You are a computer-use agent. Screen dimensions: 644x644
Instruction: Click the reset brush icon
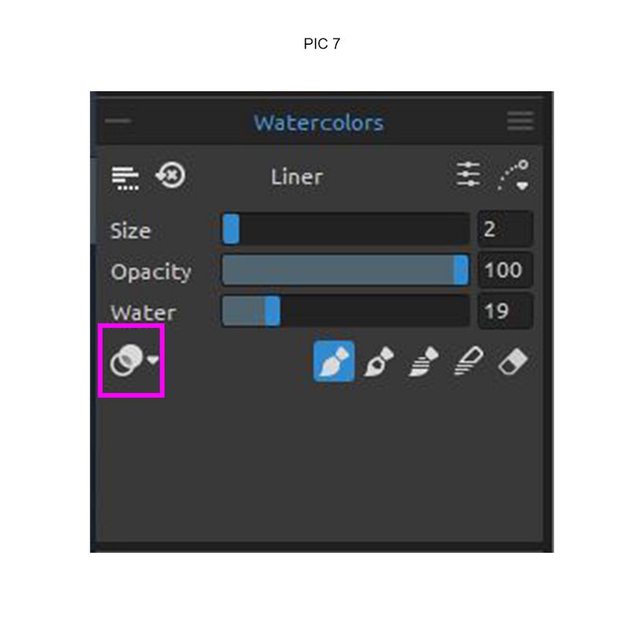coord(170,176)
